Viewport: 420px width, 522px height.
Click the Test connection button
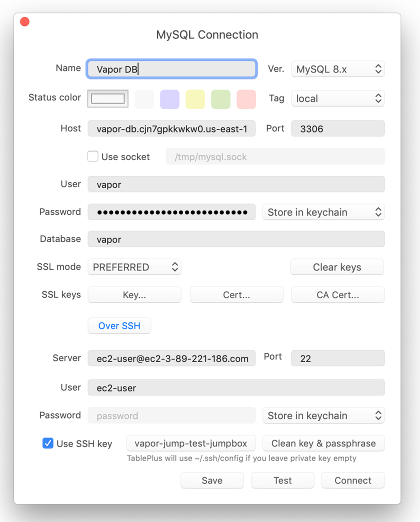282,480
